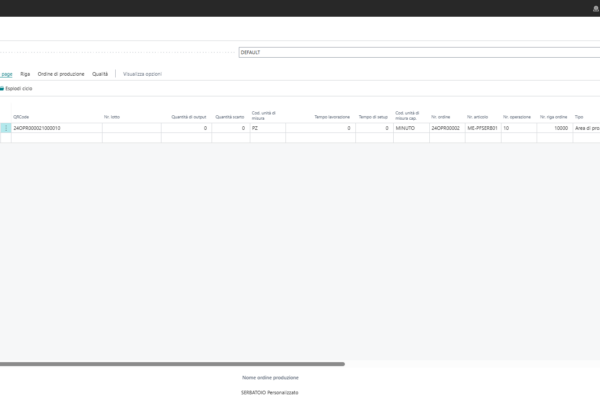600x400 pixels.
Task: Click the row options three-dot icon
Action: (6, 129)
